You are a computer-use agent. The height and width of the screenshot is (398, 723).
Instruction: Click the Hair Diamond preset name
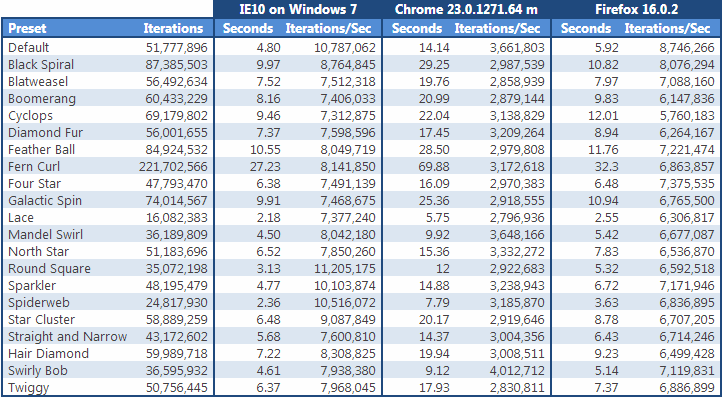[48, 354]
